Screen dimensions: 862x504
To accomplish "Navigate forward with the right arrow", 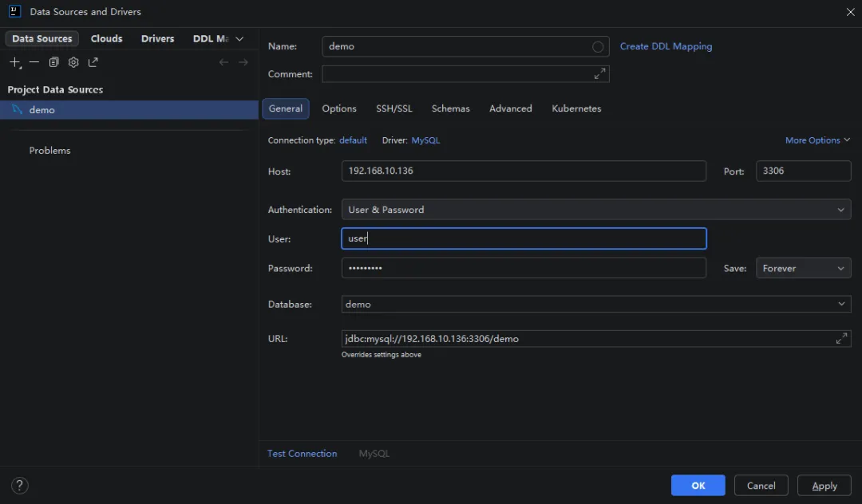I will pos(243,62).
